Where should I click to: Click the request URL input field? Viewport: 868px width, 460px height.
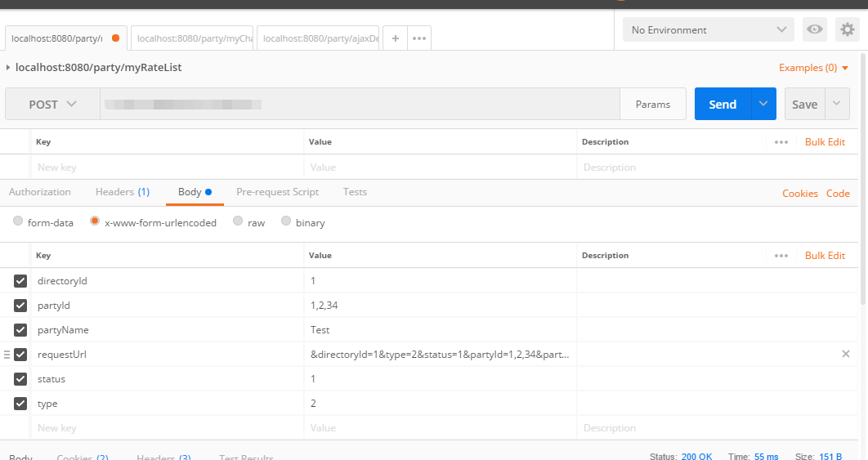pyautogui.click(x=360, y=104)
